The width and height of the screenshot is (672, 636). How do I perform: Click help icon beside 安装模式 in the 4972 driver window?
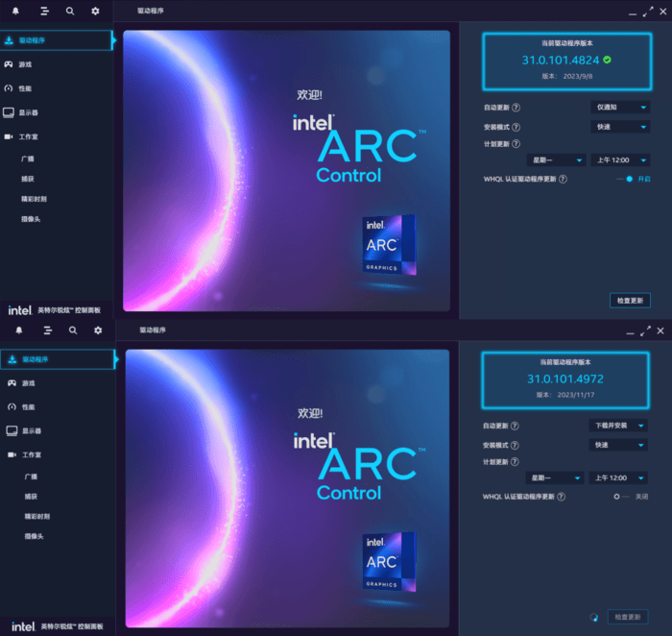(515, 445)
